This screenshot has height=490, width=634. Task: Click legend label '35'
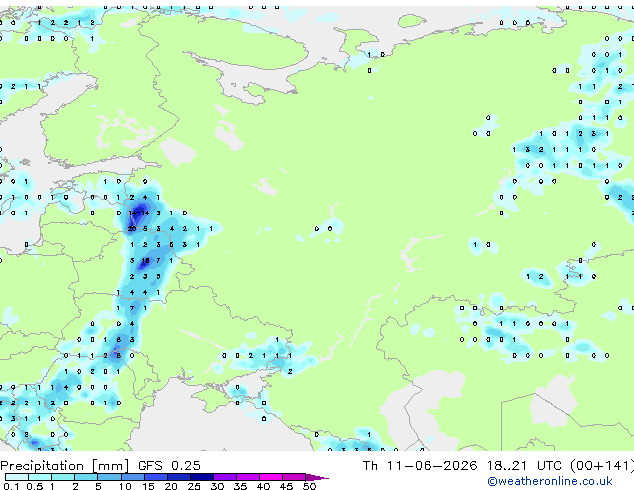click(240, 486)
